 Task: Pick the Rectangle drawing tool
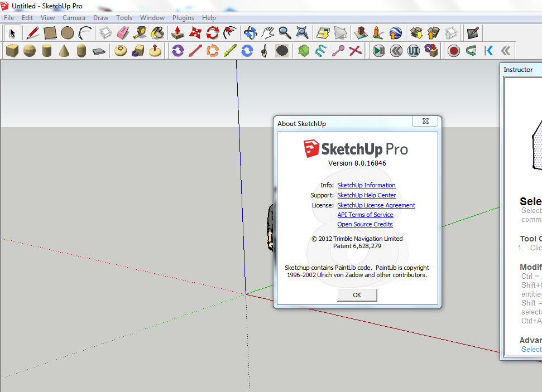click(x=50, y=33)
